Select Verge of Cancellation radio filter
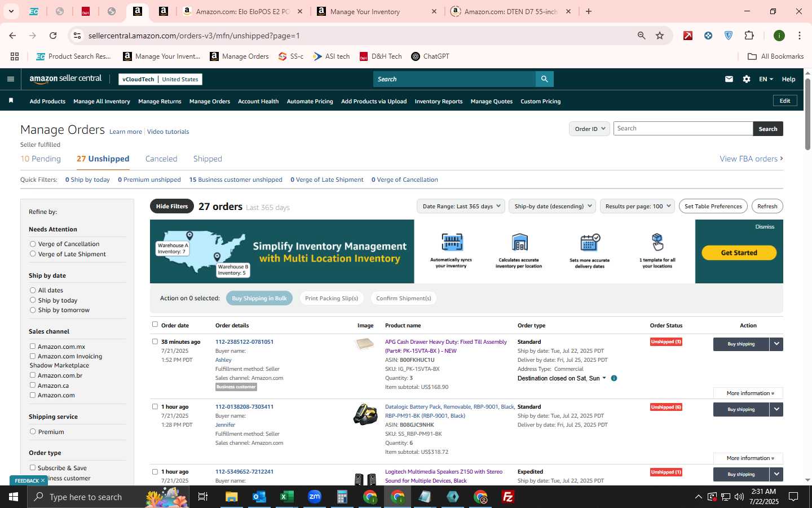812x508 pixels. pos(33,244)
